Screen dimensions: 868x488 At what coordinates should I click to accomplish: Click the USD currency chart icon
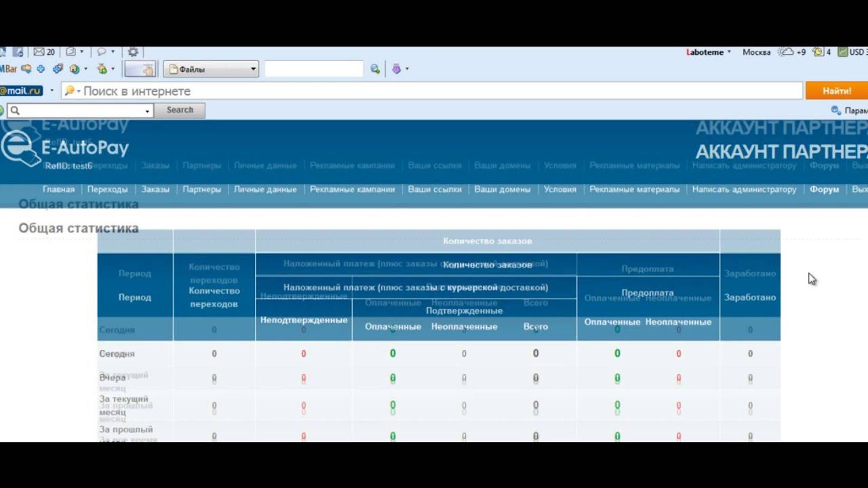pos(843,52)
